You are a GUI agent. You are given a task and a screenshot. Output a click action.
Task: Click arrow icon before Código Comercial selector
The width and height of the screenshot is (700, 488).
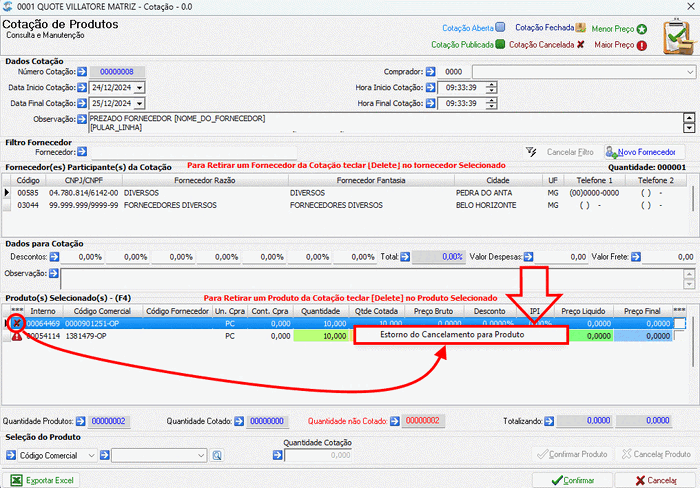(x=11, y=455)
